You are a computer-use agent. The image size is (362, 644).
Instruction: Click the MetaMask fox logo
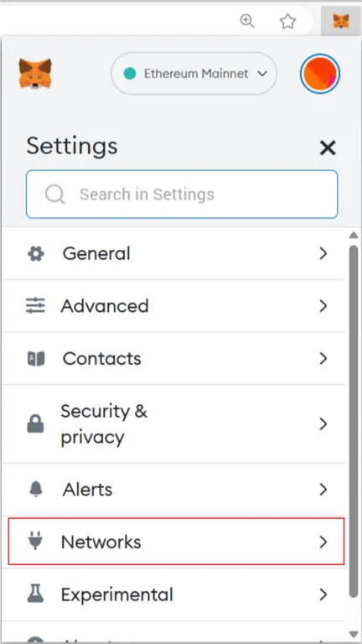35,74
